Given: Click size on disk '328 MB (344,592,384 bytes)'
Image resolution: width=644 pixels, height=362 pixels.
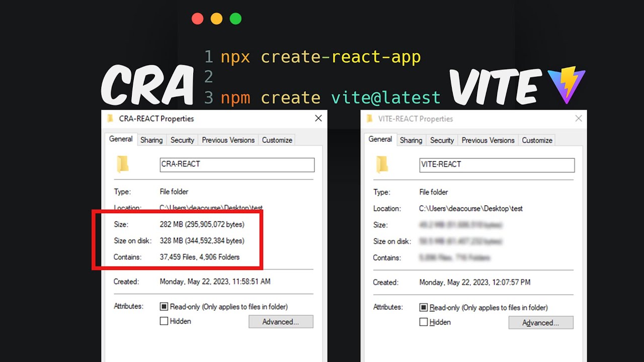Looking at the screenshot, I should 202,241.
